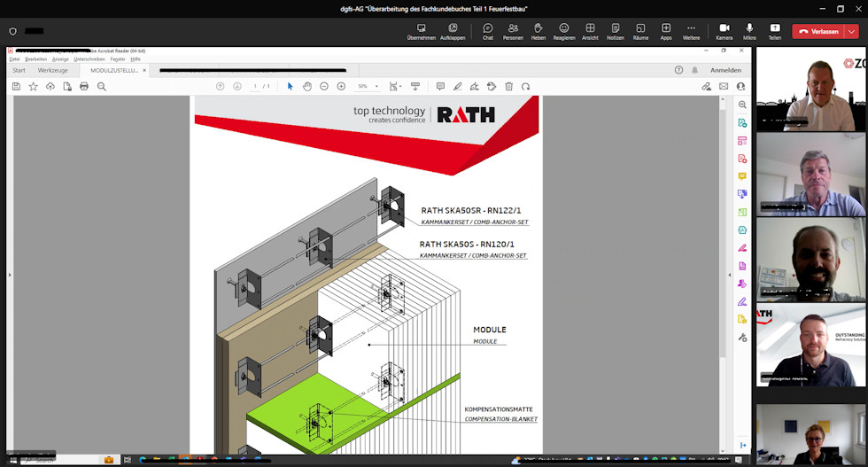Viewport: 868px width, 467px height.
Task: Select the MODULZUSTELLU... document tab
Action: (113, 70)
